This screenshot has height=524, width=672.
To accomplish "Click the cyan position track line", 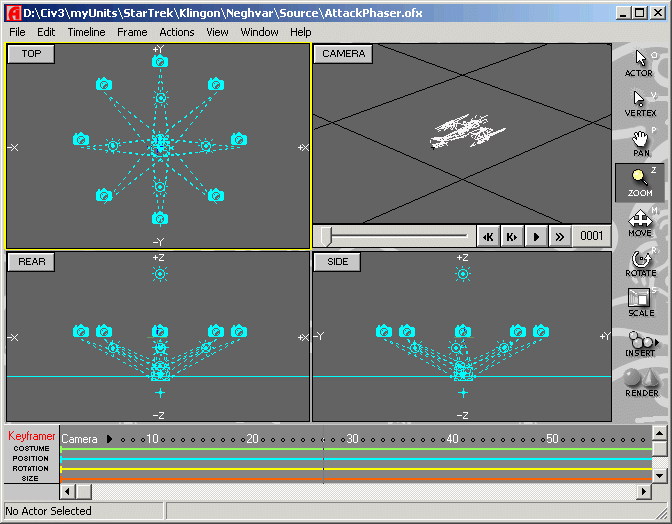I will tap(356, 459).
